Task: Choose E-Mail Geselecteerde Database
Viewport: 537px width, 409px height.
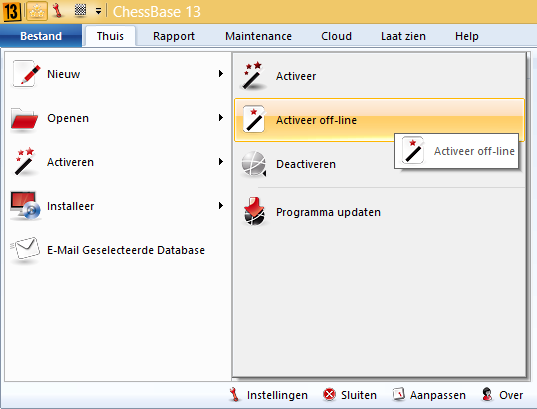Action: click(x=117, y=250)
